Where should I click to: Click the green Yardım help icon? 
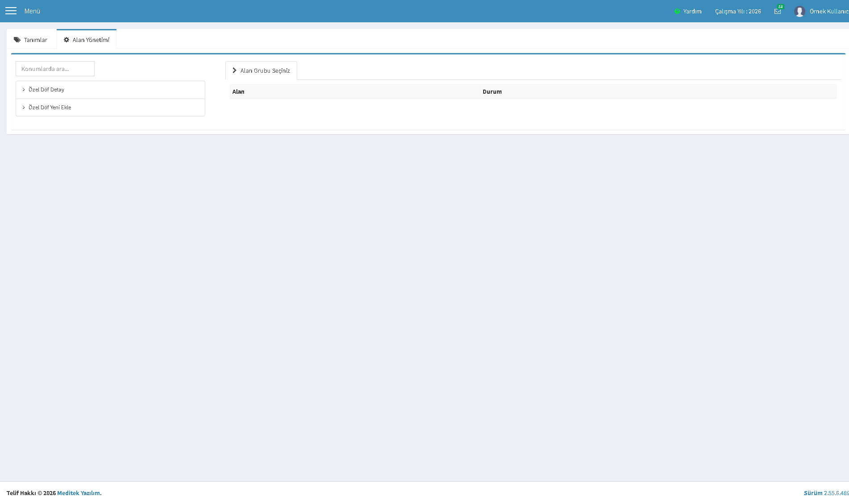pyautogui.click(x=677, y=11)
